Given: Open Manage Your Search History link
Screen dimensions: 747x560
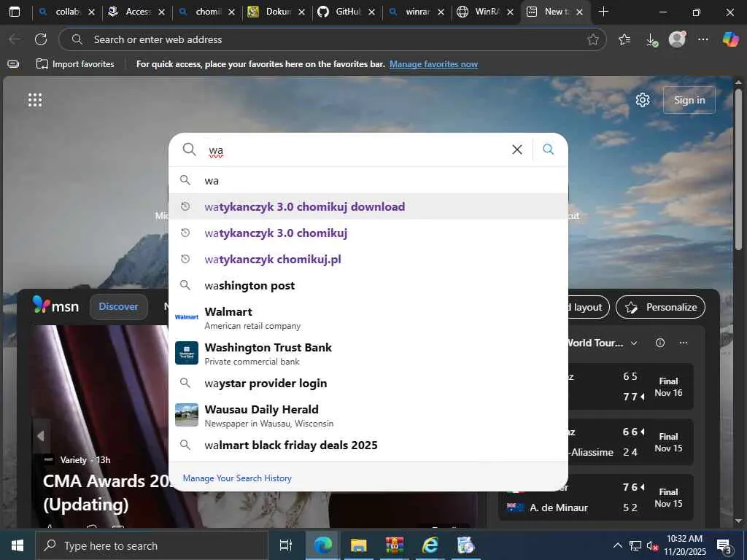Looking at the screenshot, I should (x=237, y=478).
